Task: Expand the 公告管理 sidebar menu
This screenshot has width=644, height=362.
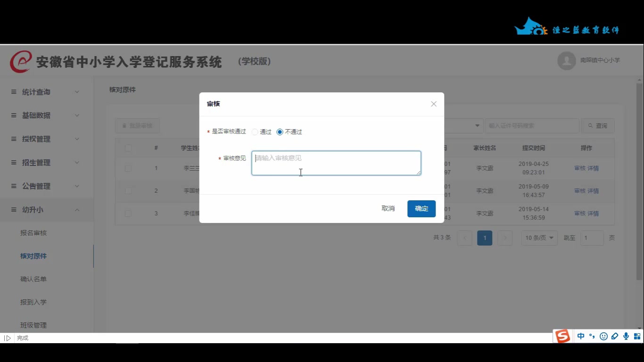Action: [47, 186]
